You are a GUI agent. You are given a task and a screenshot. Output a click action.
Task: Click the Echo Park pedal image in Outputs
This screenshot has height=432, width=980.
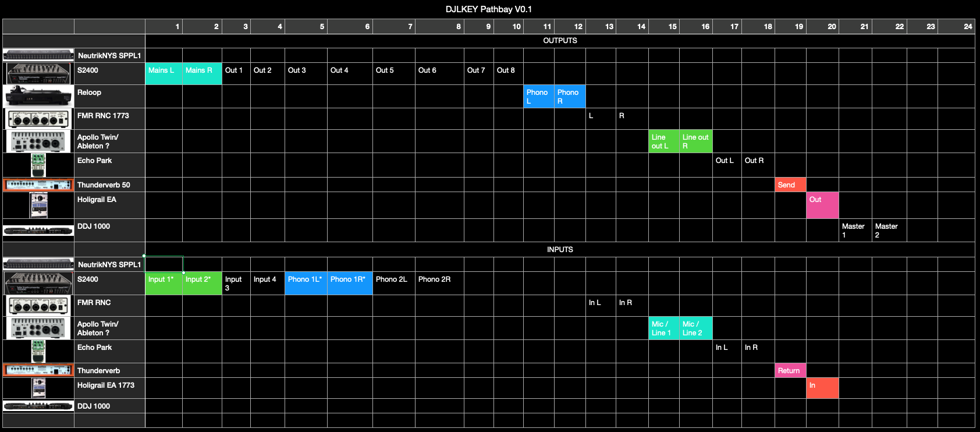pyautogui.click(x=38, y=165)
